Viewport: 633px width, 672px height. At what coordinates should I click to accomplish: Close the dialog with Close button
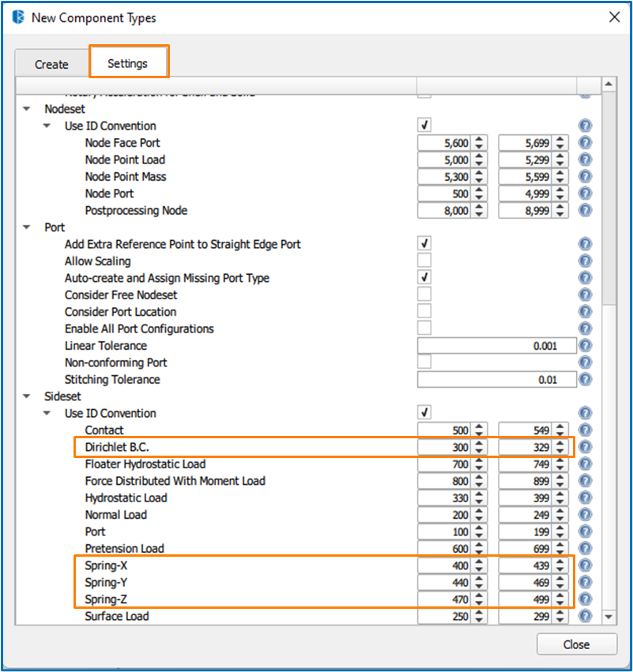pyautogui.click(x=576, y=644)
